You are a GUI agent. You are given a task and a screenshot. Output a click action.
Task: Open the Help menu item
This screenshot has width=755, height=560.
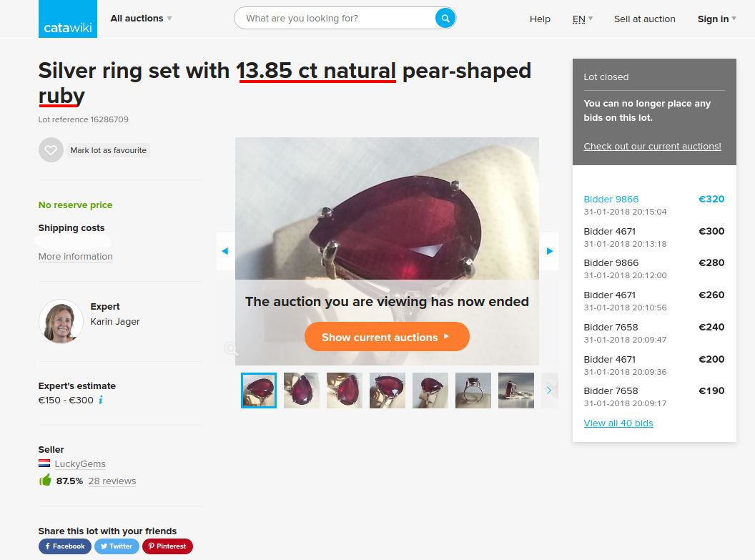click(540, 19)
